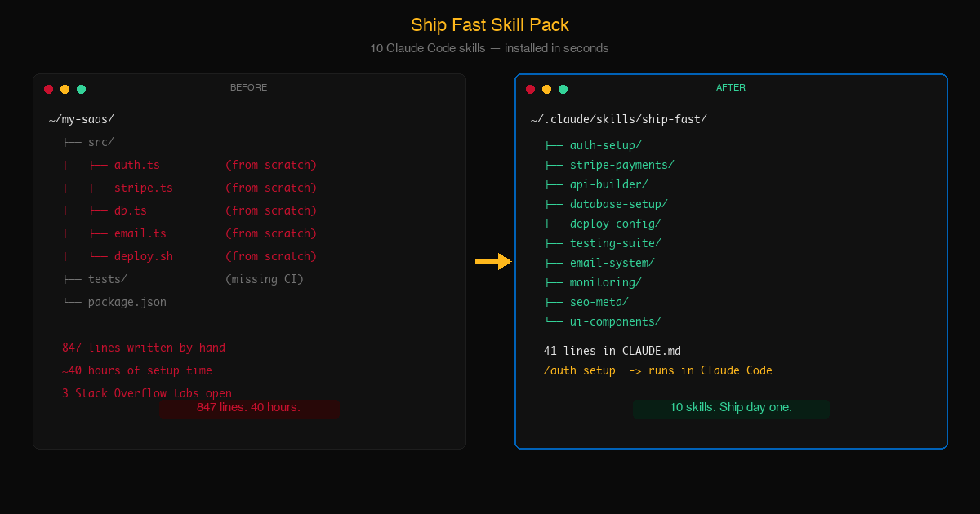Screen dimensions: 980x514
Task: Click "847 lines written by hand" text
Action: tap(144, 348)
